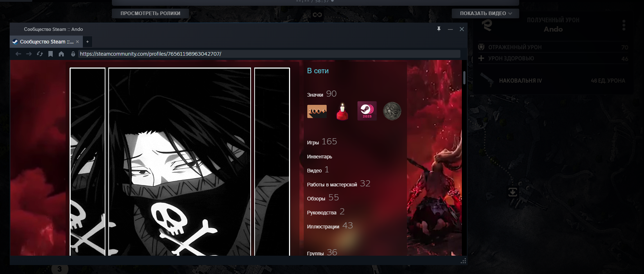Viewport: 644px width, 274px height.
Task: Open the Steam 2025 badge
Action: click(x=367, y=111)
